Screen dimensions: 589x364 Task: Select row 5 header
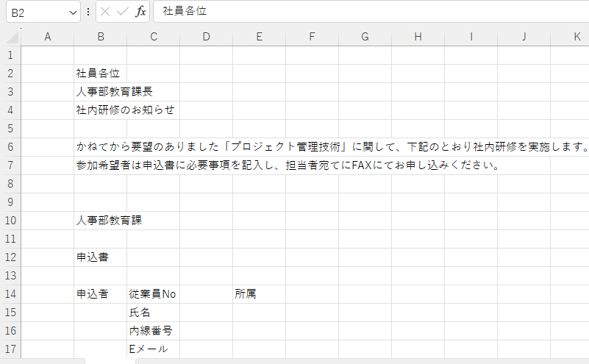[x=10, y=129]
